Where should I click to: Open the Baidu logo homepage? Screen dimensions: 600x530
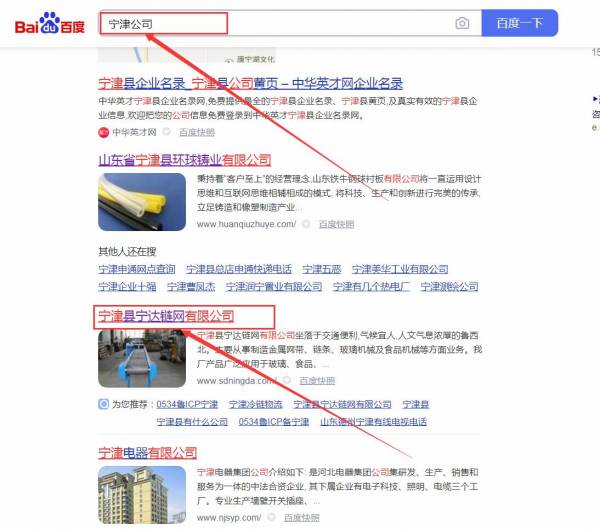pos(50,24)
